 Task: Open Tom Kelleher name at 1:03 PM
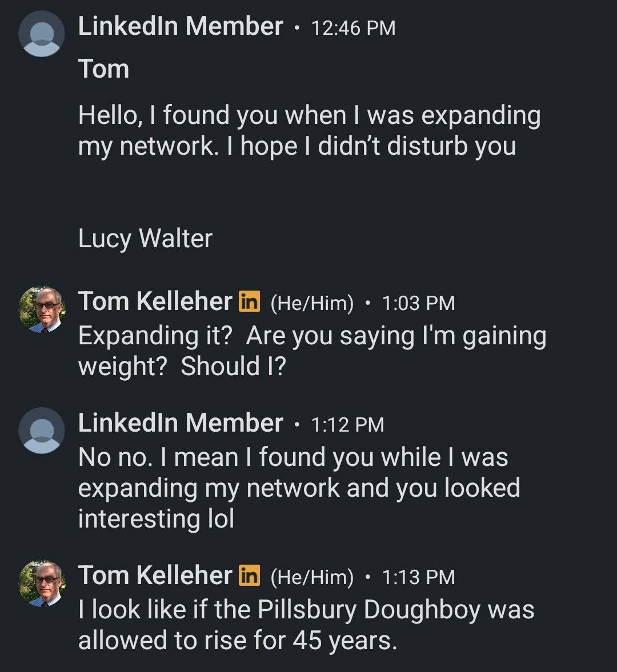pos(155,301)
